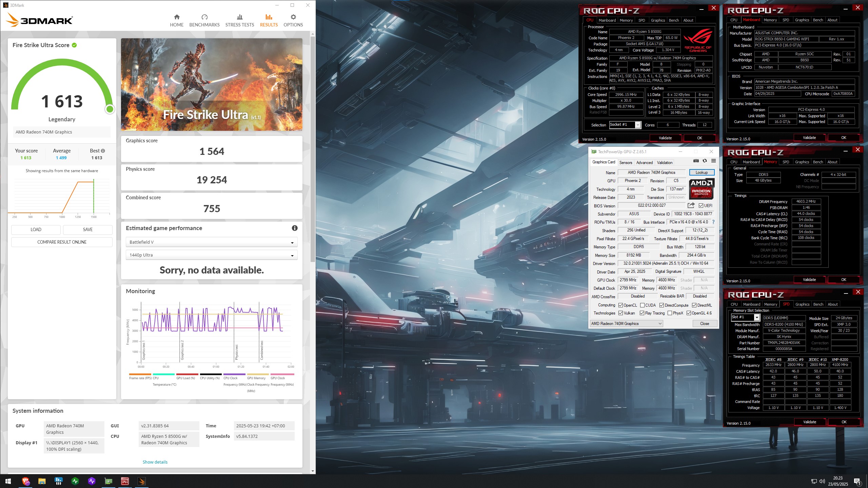
Task: Click the 3DMark vertical scrollbar thumb
Action: coord(312,148)
